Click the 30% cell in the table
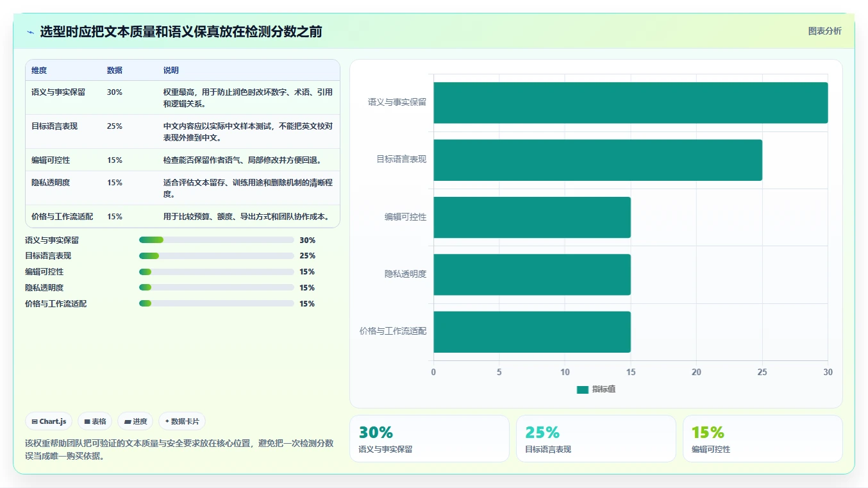The width and height of the screenshot is (868, 488). point(115,92)
